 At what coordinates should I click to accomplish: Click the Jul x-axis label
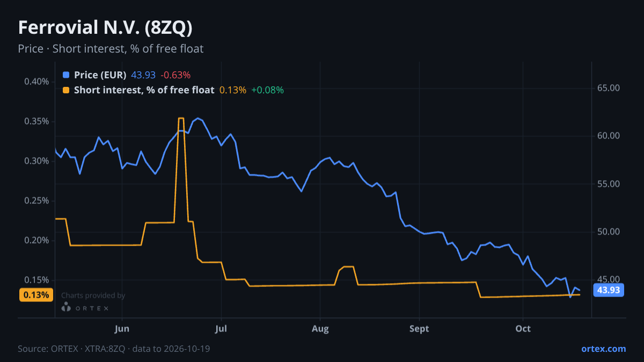pos(221,329)
